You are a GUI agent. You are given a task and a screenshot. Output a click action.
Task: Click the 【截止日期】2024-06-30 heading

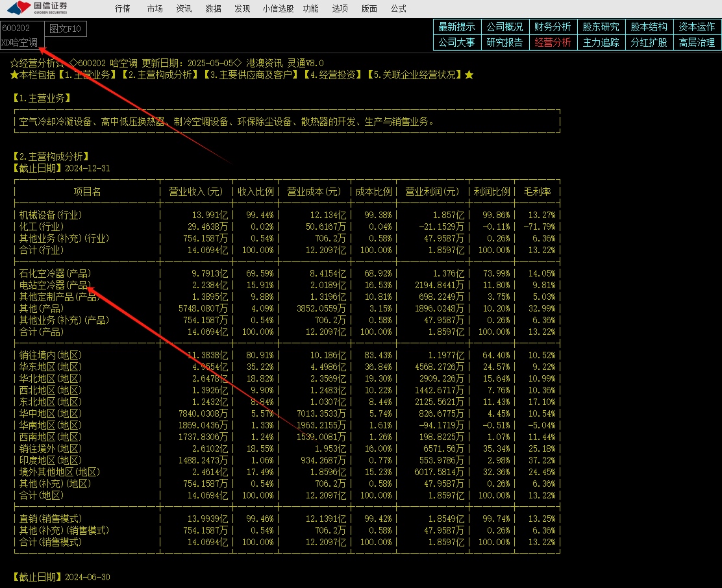point(62,577)
